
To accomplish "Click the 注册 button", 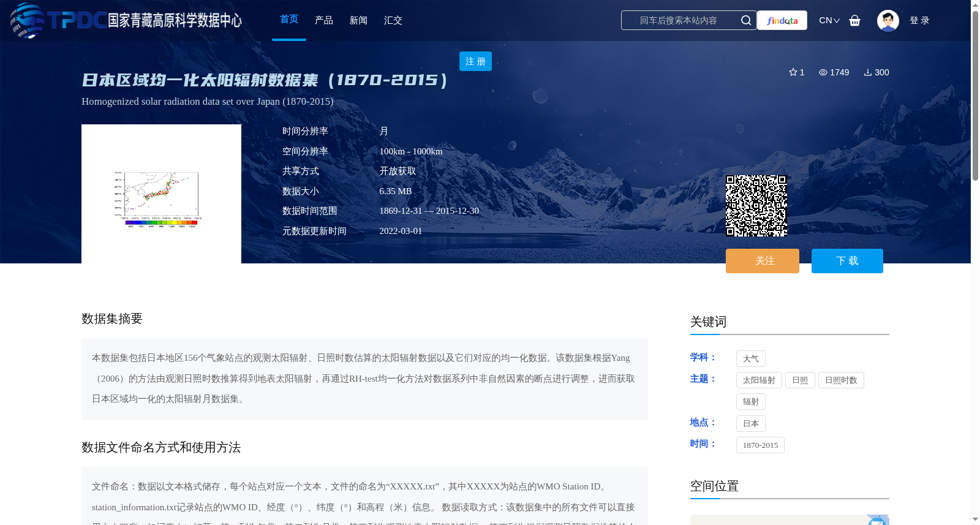I will point(475,61).
